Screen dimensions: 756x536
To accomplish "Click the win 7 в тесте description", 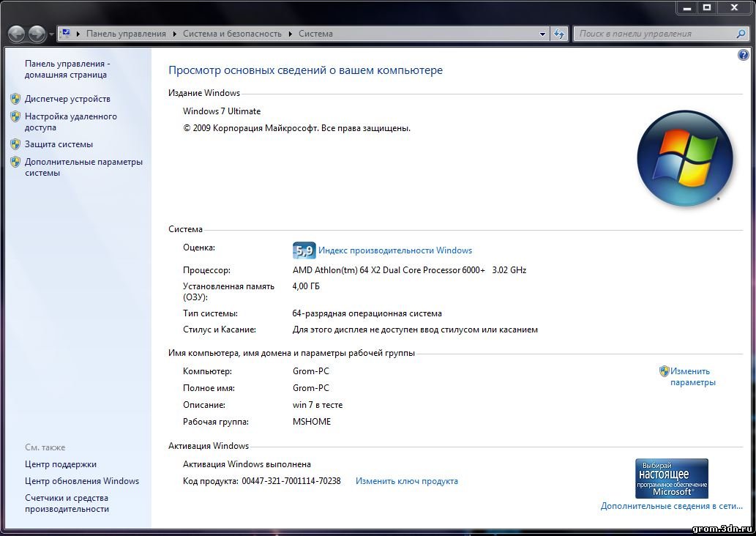I will pyautogui.click(x=318, y=405).
